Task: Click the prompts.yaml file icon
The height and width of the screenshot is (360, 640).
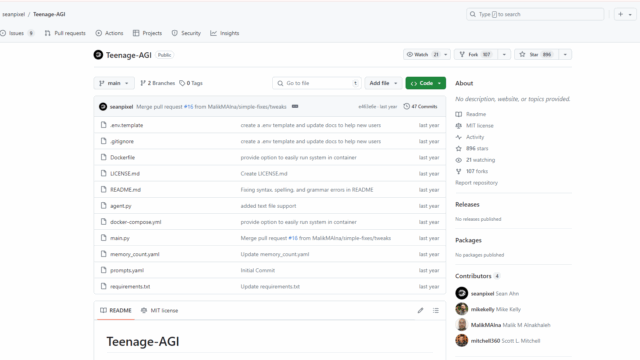Action: click(x=104, y=270)
